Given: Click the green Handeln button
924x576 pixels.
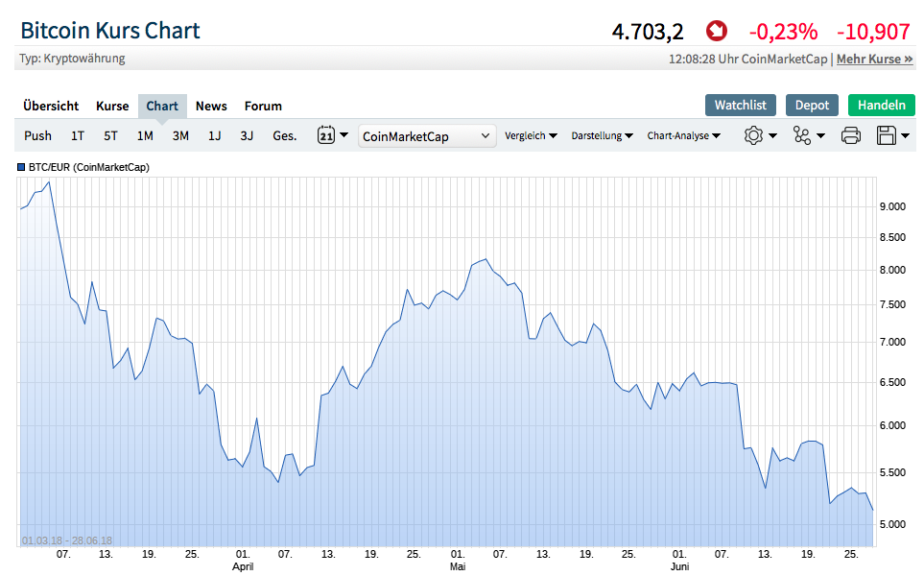Looking at the screenshot, I should 882,105.
